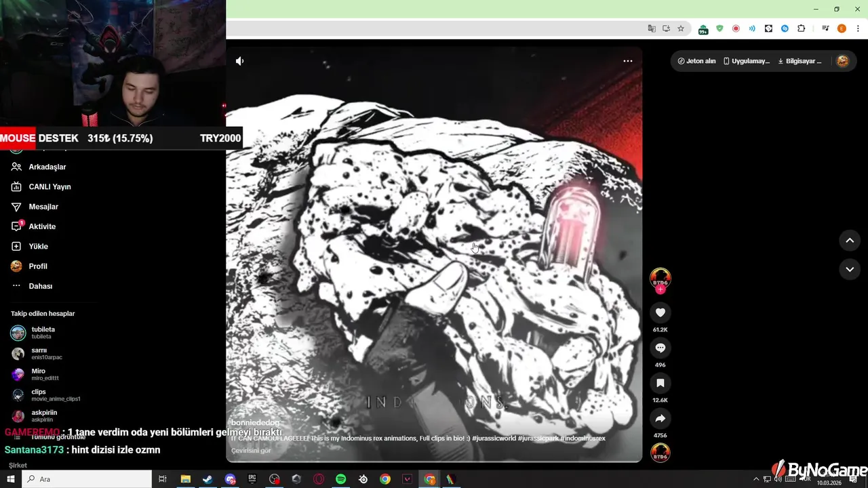Click Jeton alın coin button
The height and width of the screenshot is (488, 868).
tap(696, 61)
